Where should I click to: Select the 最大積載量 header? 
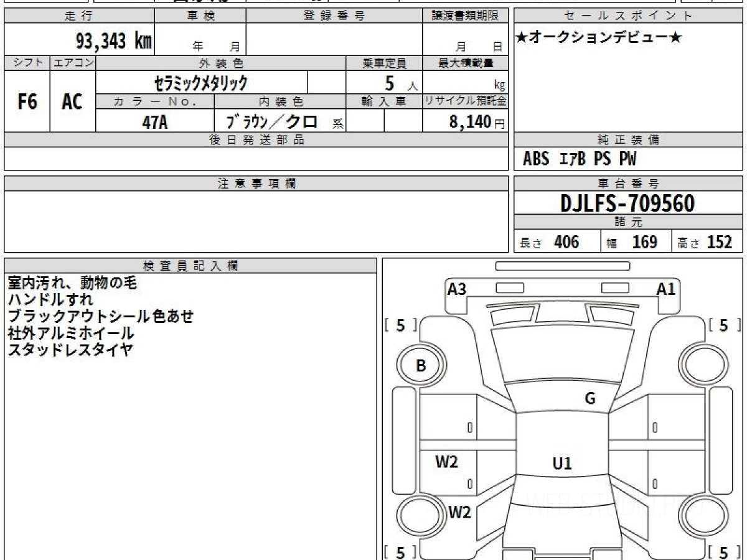pos(466,63)
